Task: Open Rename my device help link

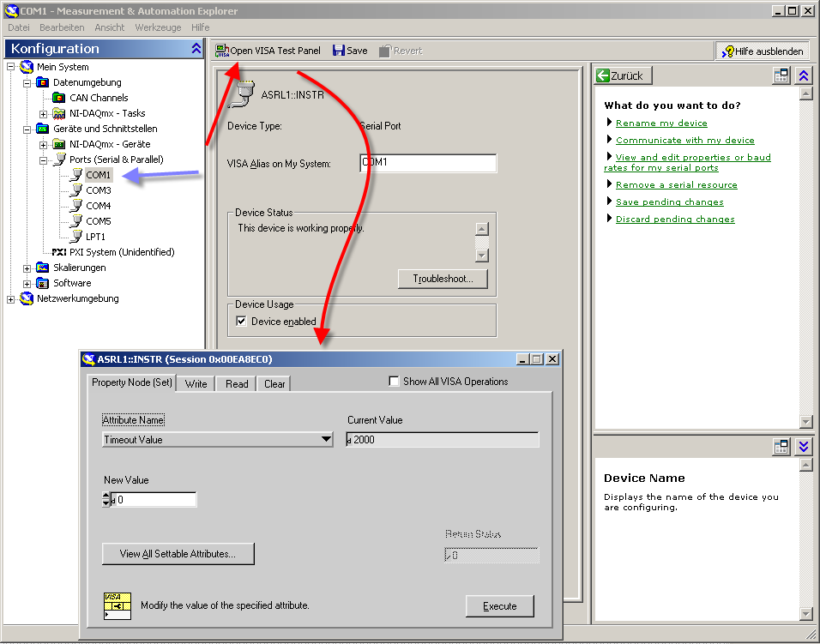Action: (x=661, y=123)
